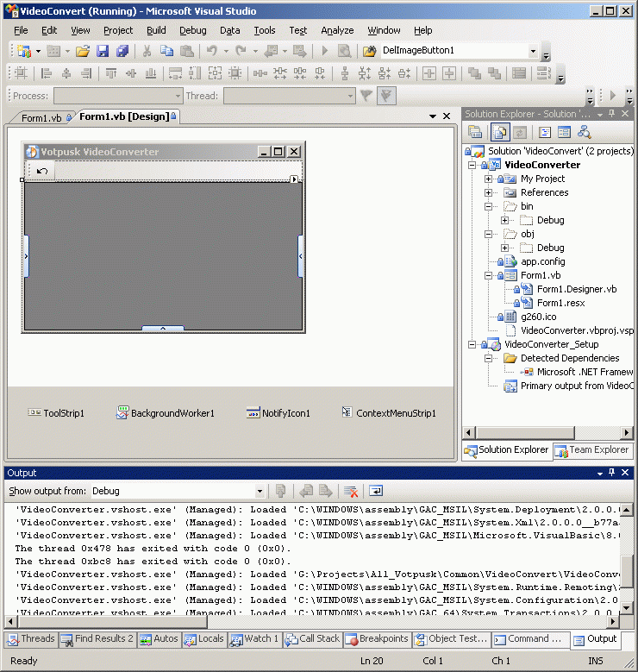
Task: Click the Undo arrow in toolbar
Action: click(x=212, y=52)
